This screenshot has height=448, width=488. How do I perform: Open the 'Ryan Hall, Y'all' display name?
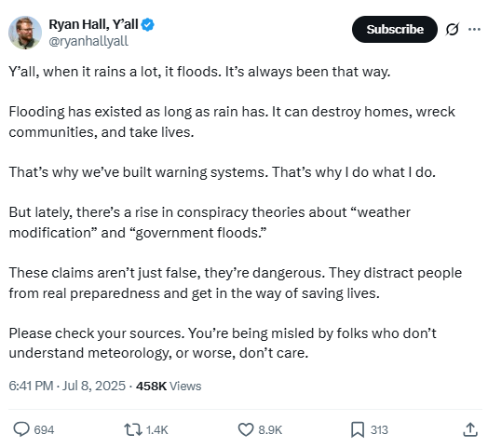93,24
